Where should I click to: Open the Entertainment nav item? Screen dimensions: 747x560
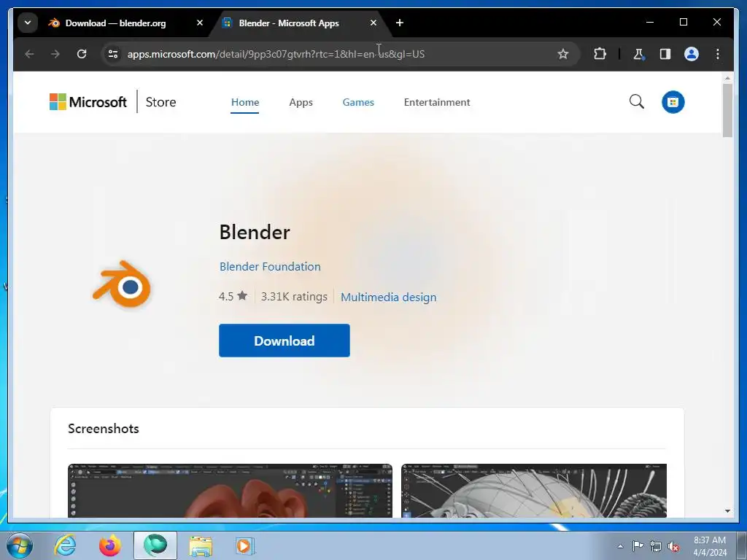[437, 102]
